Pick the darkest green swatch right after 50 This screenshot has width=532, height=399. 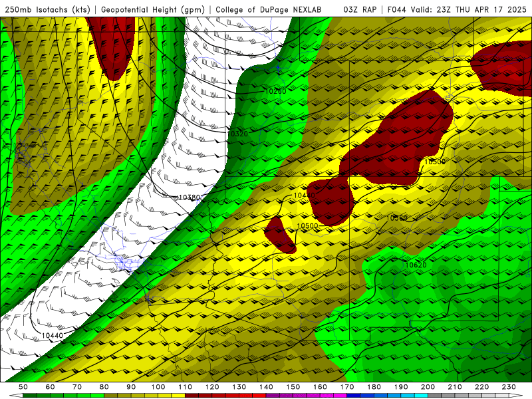30,396
